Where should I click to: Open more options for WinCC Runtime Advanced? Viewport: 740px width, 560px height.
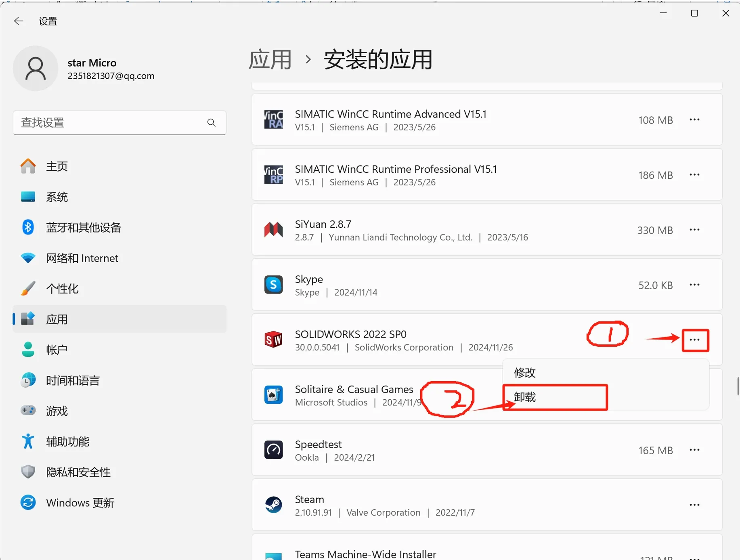click(694, 120)
